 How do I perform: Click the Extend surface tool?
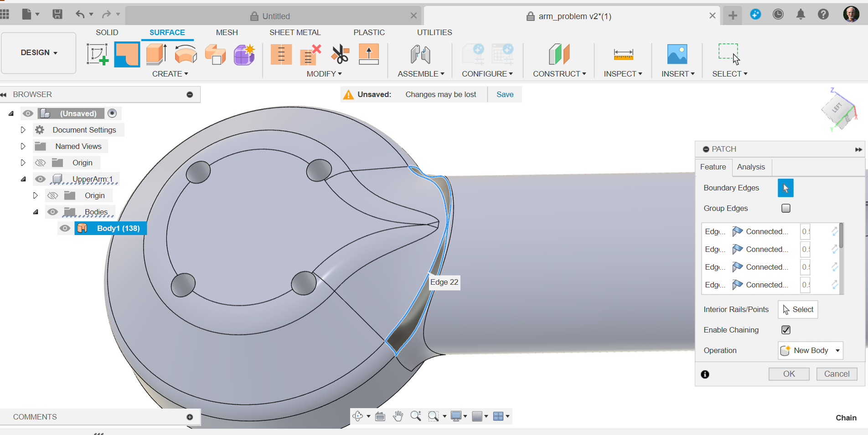[369, 54]
